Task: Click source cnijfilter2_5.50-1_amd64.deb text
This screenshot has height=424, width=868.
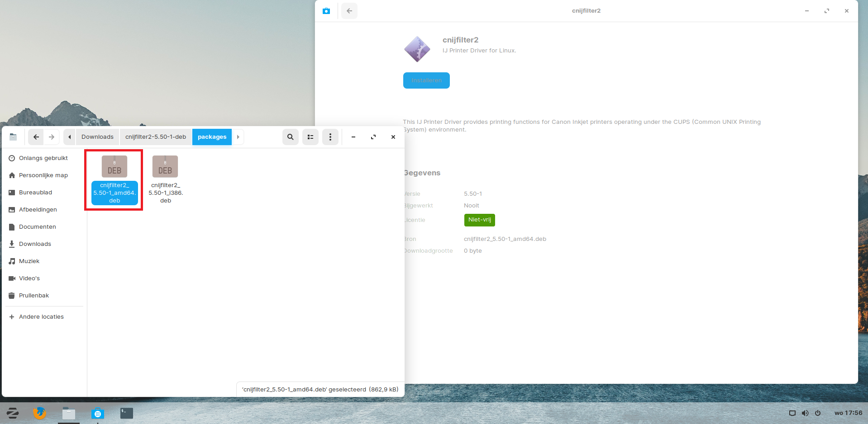Action: pyautogui.click(x=505, y=239)
